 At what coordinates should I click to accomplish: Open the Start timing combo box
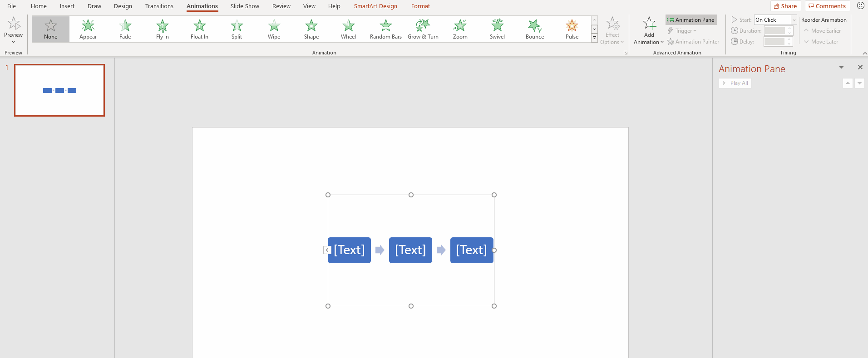point(775,20)
